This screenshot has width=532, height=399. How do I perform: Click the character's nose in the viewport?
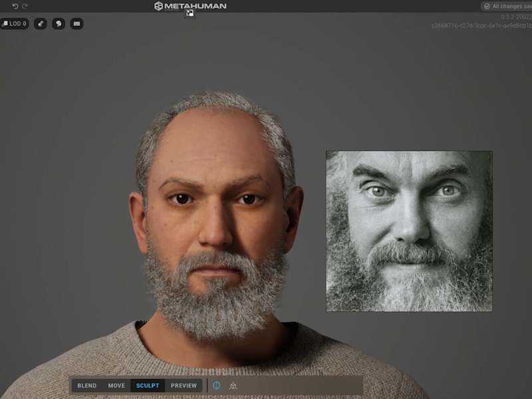(215, 231)
